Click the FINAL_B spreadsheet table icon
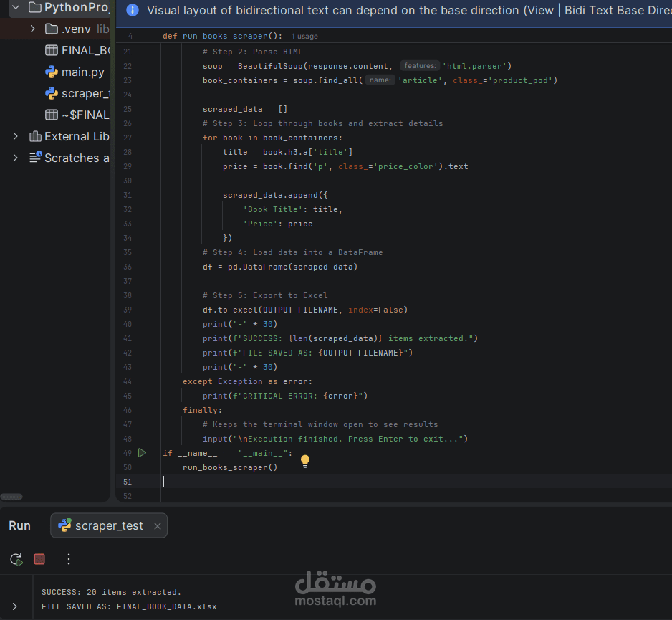The height and width of the screenshot is (620, 672). pos(52,51)
